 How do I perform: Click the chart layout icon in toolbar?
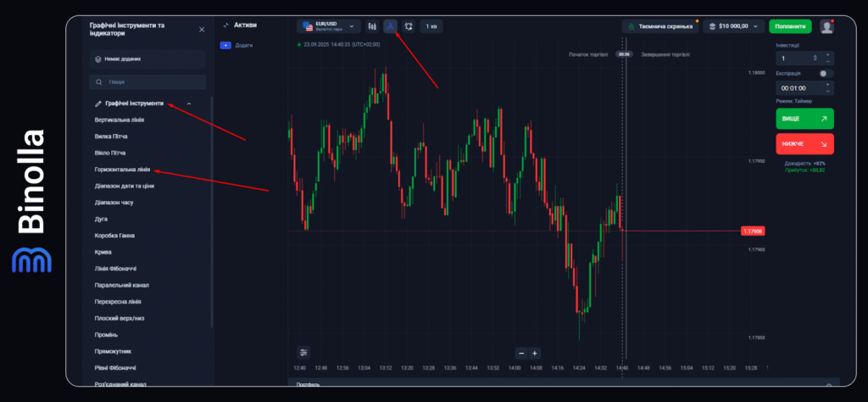tap(409, 26)
